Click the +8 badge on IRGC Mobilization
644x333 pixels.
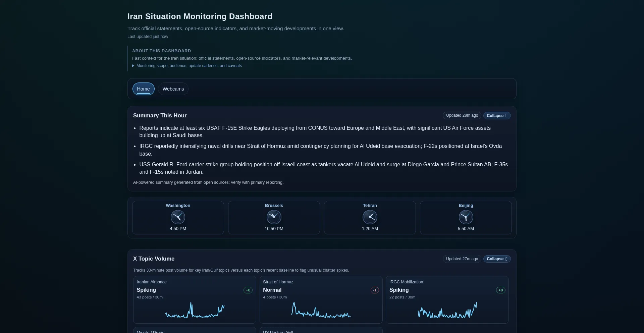click(x=500, y=290)
